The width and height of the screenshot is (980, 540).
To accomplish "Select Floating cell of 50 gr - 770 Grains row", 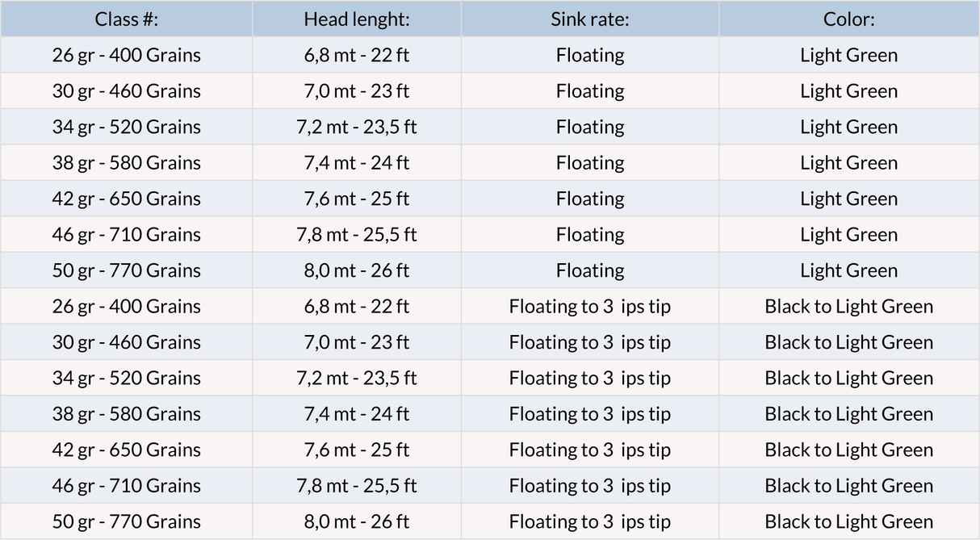I will [590, 270].
